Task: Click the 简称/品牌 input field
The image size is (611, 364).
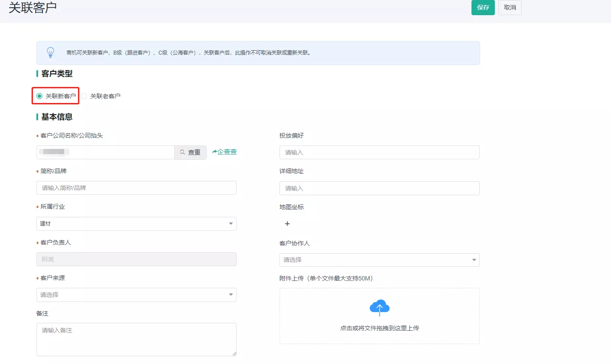Action: click(x=136, y=188)
